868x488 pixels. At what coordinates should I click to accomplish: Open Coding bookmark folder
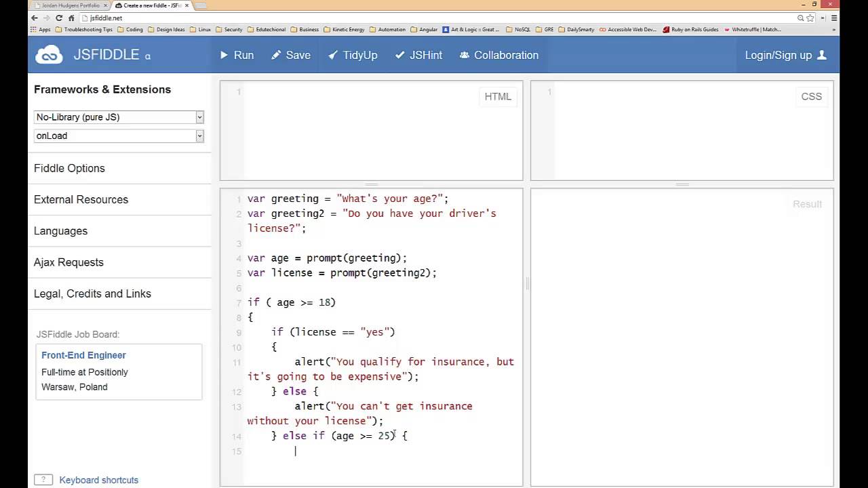[x=130, y=30]
